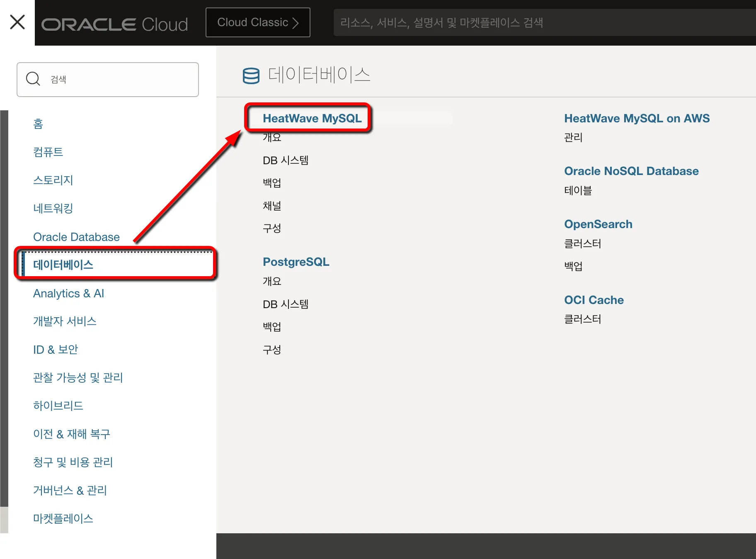Open DB 시스템 under PostgreSQL
Screen dimensions: 756x559
click(x=286, y=304)
